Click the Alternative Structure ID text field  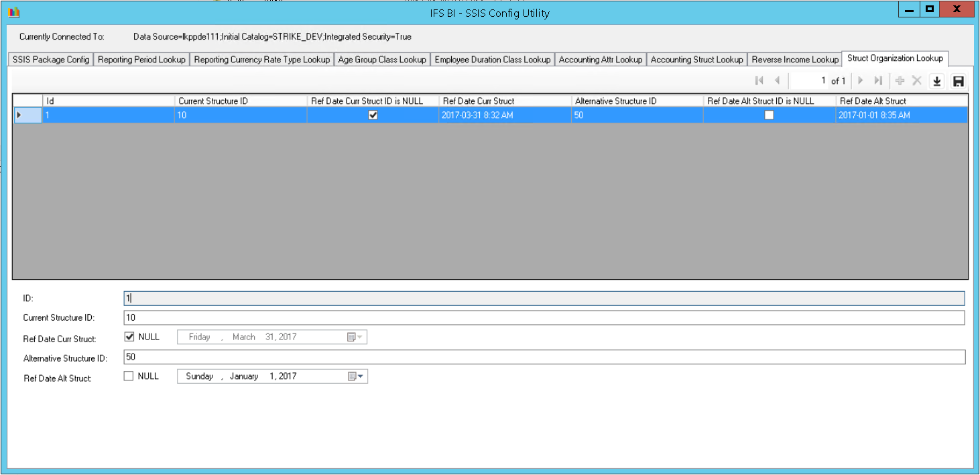(x=544, y=357)
